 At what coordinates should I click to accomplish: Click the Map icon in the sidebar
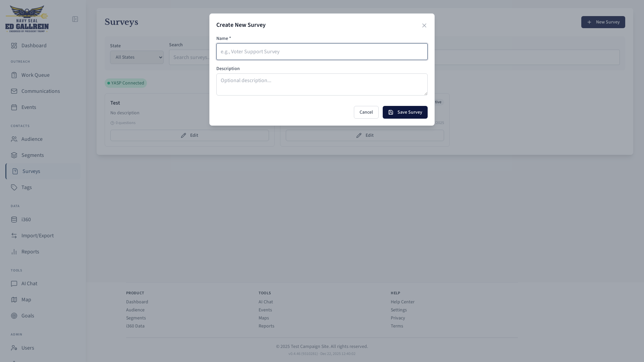pos(14,300)
